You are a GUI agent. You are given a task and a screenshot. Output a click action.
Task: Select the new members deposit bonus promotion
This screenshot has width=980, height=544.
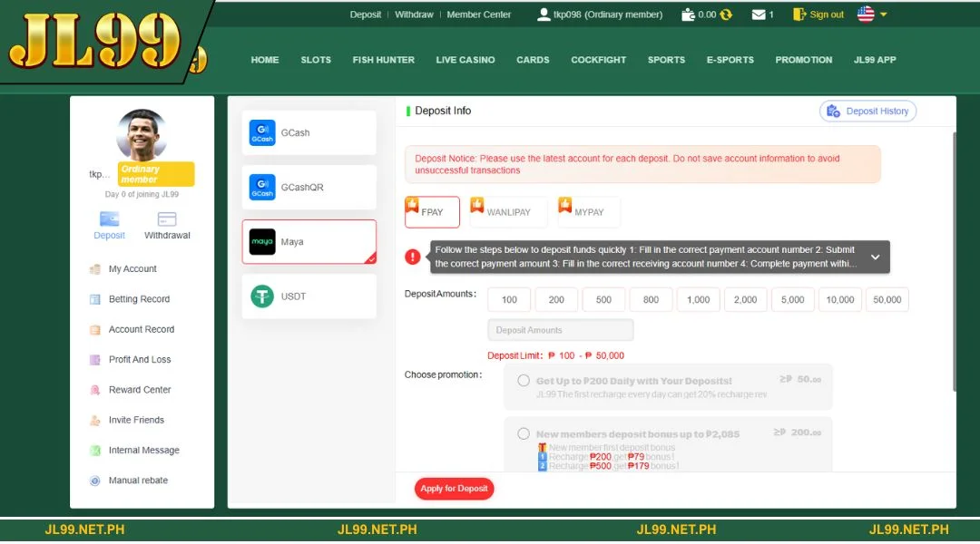(x=524, y=432)
